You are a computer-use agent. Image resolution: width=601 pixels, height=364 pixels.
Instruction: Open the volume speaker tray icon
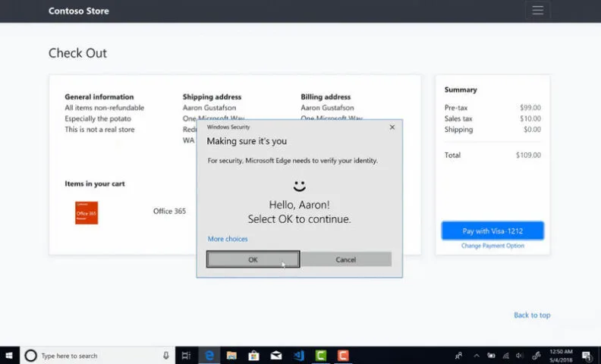click(x=520, y=356)
